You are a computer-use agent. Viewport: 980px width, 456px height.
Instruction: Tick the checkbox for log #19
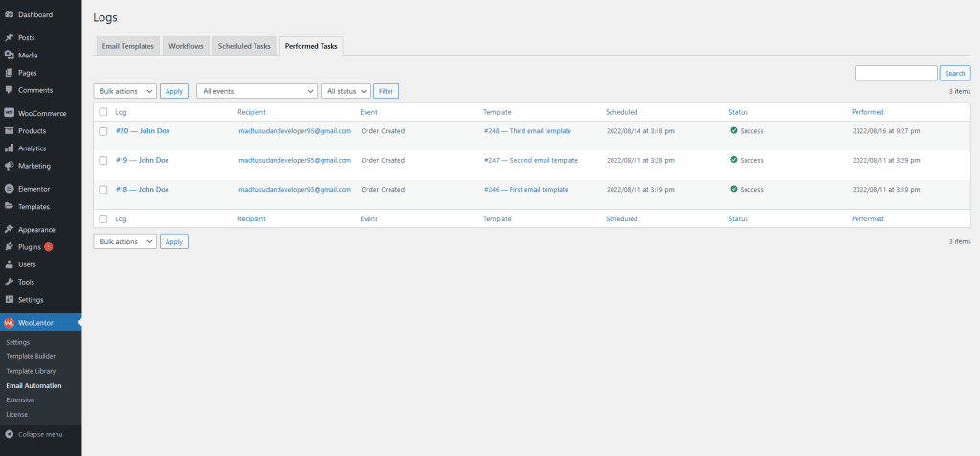103,160
